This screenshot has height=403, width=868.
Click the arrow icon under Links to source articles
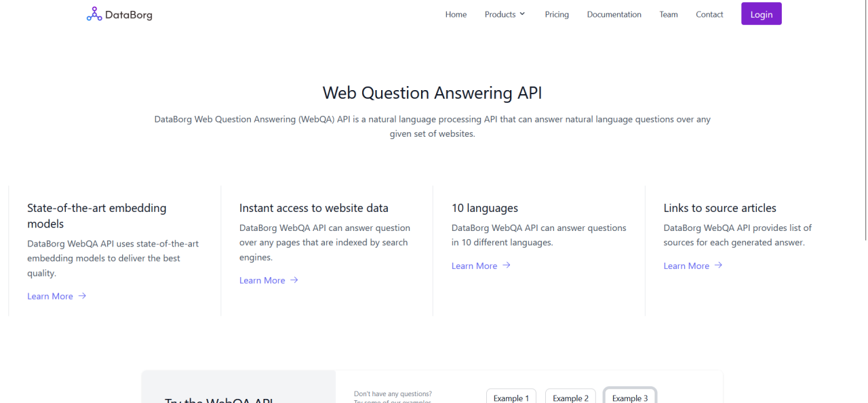pos(719,266)
